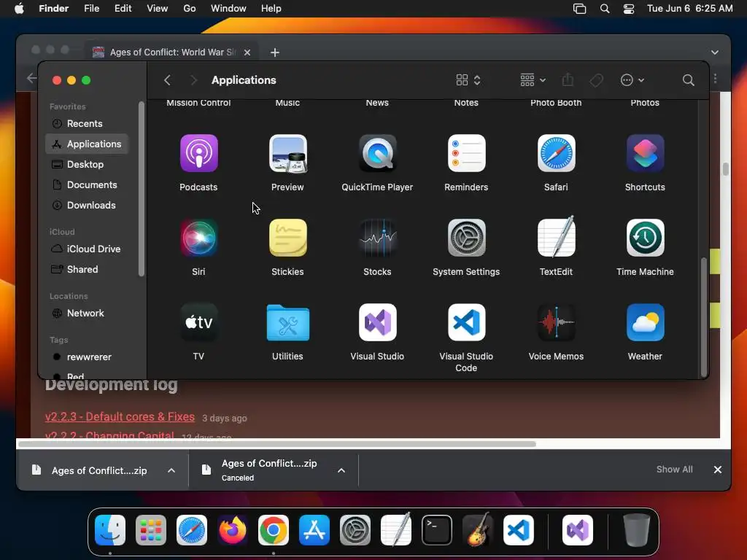Open iCloud Drive in sidebar
Viewport: 747px width, 560px height.
pyautogui.click(x=87, y=249)
